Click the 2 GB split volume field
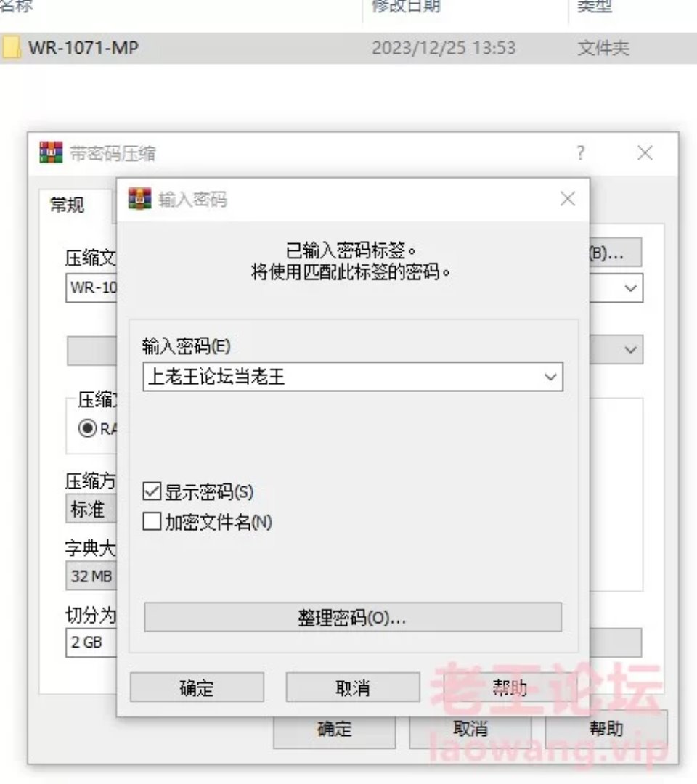 (91, 642)
